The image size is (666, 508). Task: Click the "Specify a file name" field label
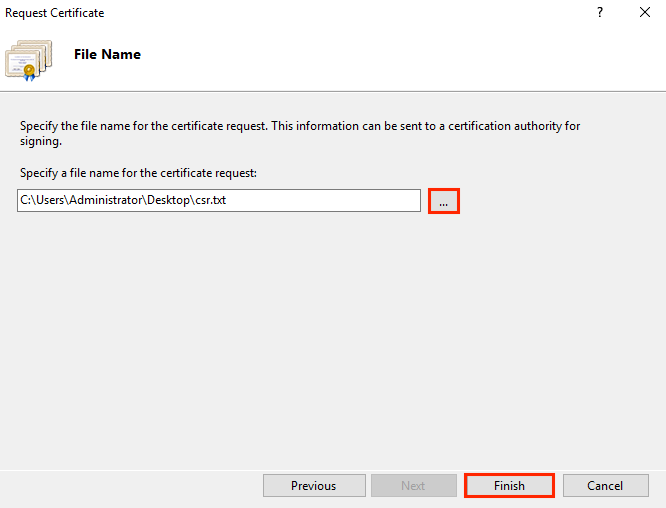(138, 173)
